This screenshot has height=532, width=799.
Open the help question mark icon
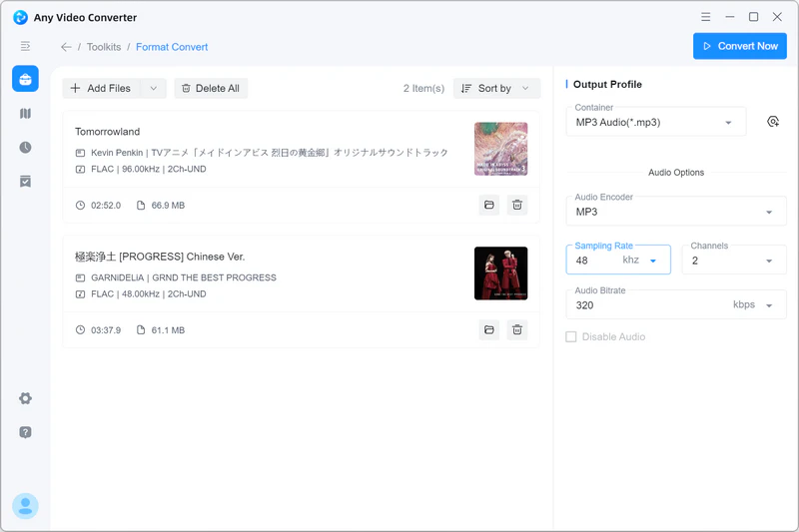pyautogui.click(x=25, y=432)
